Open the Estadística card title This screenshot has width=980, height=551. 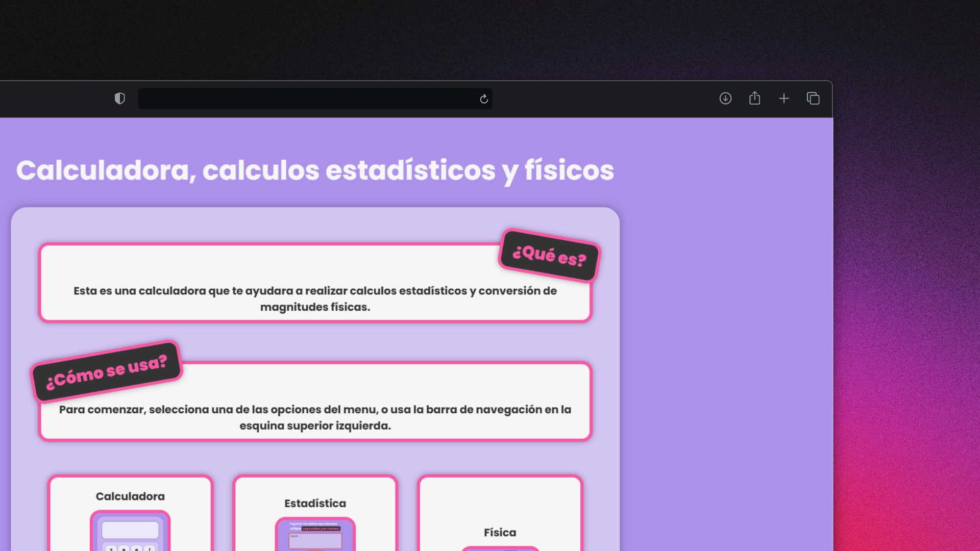(x=315, y=504)
